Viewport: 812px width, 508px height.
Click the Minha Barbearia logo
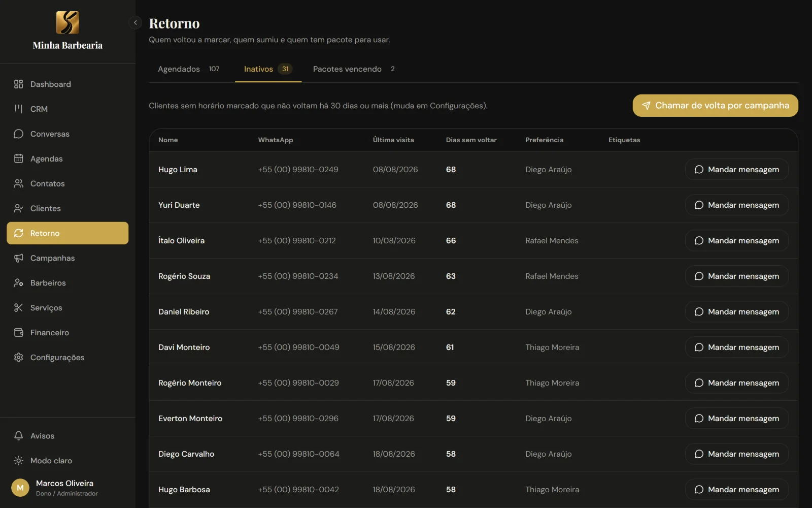point(67,22)
